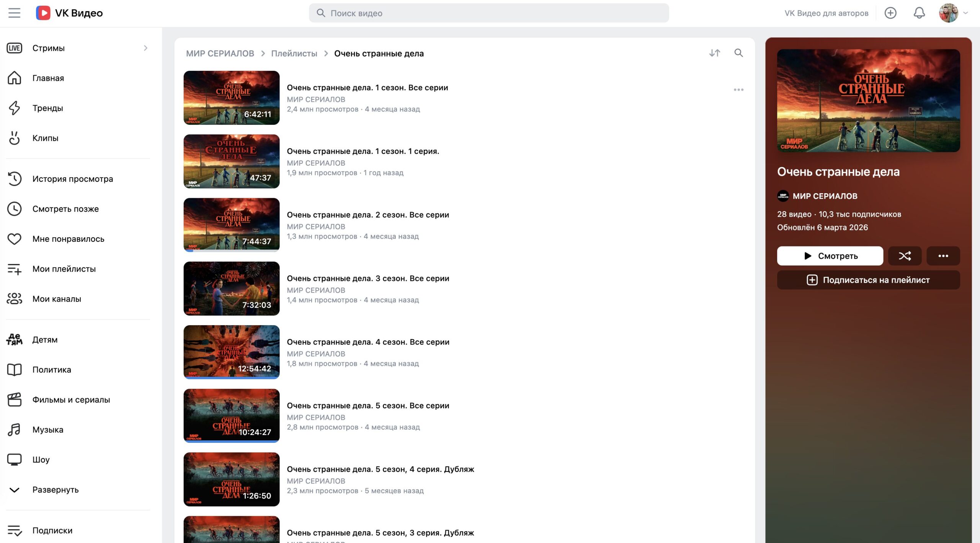Viewport: 980px width, 543px height.
Task: Open VK Видео для авторов link
Action: 826,13
